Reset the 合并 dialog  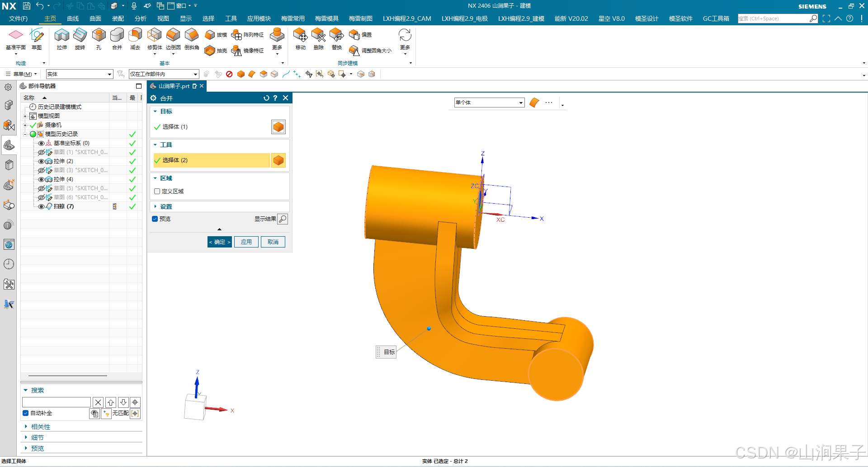point(266,98)
